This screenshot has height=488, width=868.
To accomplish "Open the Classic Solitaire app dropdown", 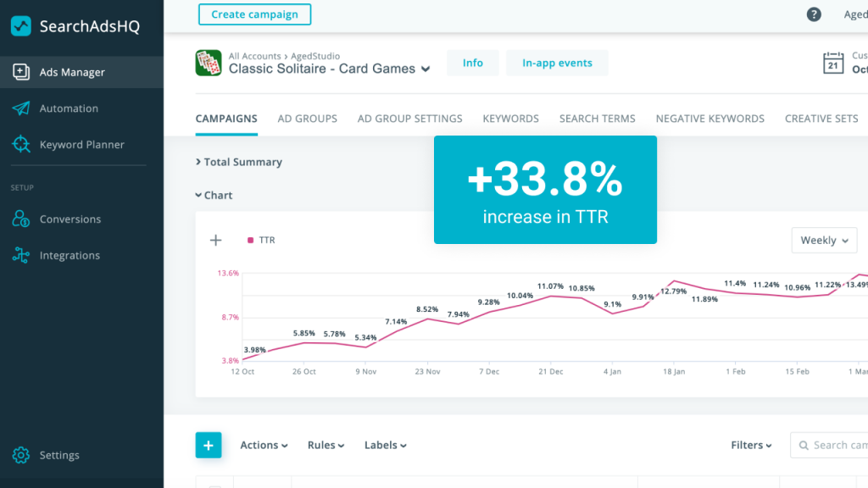I will (426, 69).
